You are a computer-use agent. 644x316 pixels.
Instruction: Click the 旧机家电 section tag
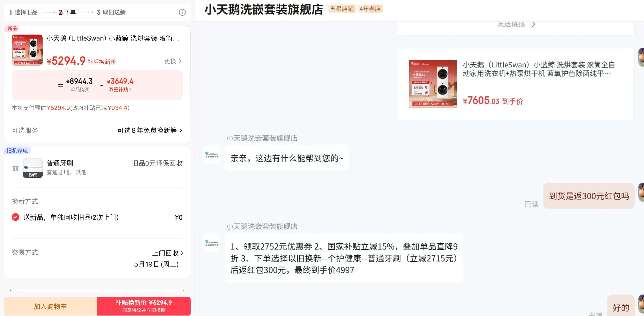17,150
